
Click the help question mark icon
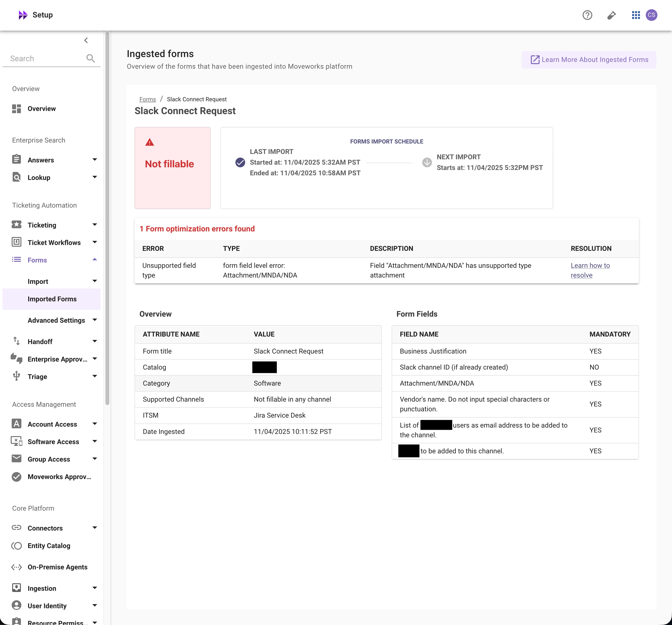click(x=587, y=15)
